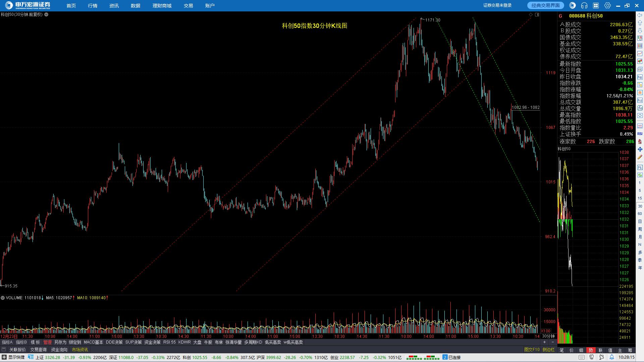Click 另存为 in the indicator bar

60,342
